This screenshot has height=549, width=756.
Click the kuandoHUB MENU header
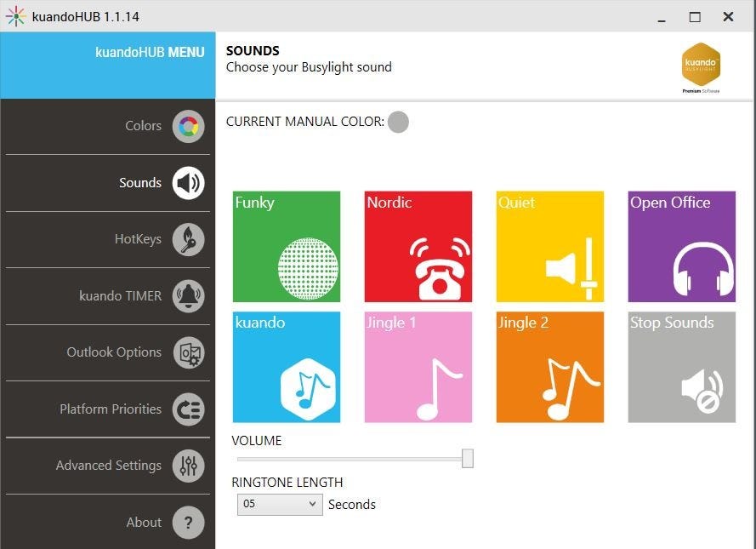click(150, 53)
